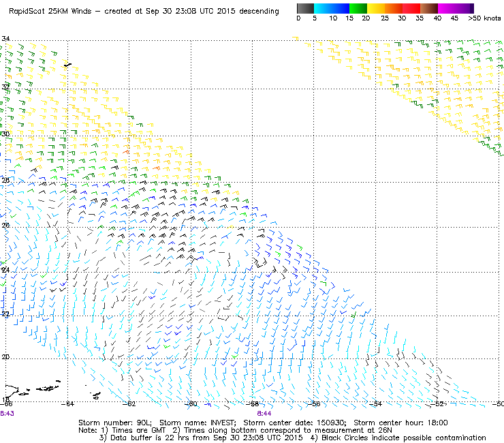
Task: Click the small island outline near -63 longitude
Action: pyautogui.click(x=96, y=395)
